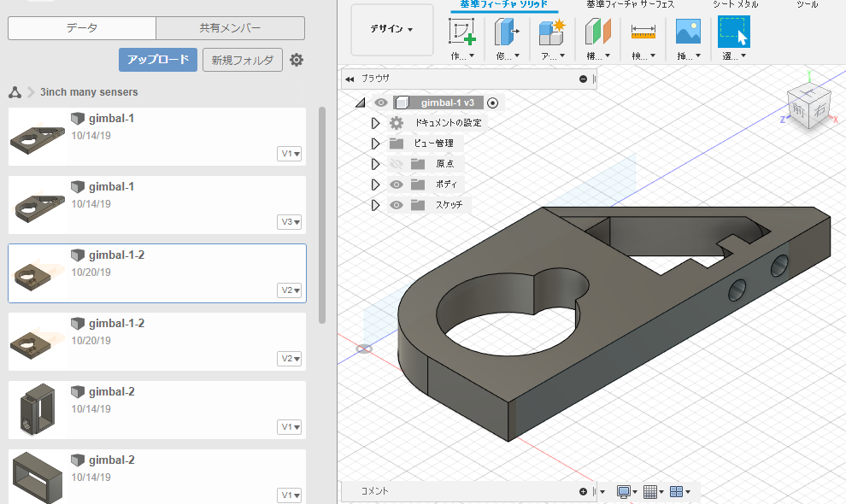Expand the 原点 node

click(x=375, y=164)
